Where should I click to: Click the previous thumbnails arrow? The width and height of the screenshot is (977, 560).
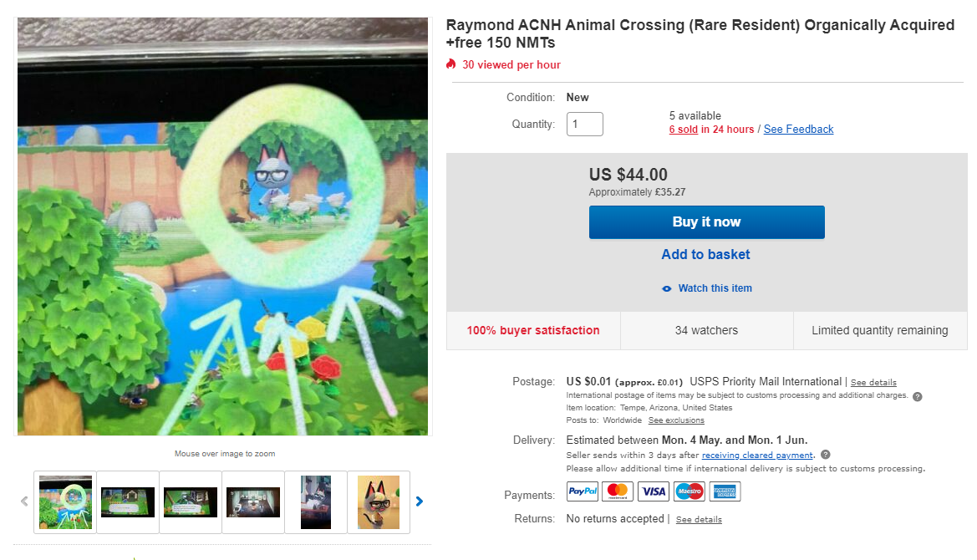(x=24, y=501)
